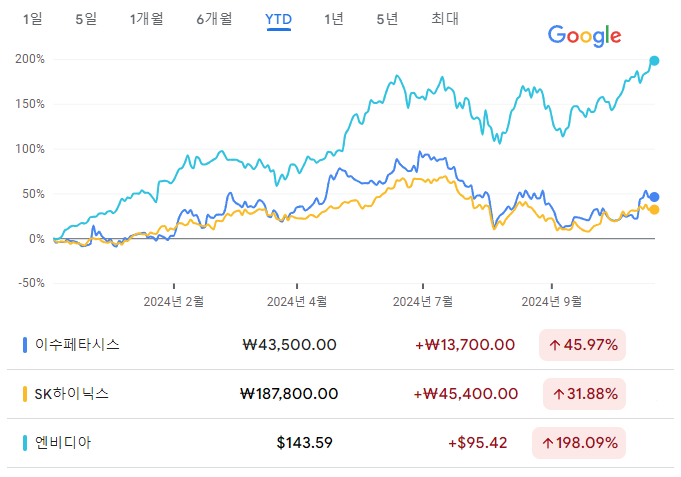Click the 31.88% gain badge
681x477 pixels.
tap(584, 394)
